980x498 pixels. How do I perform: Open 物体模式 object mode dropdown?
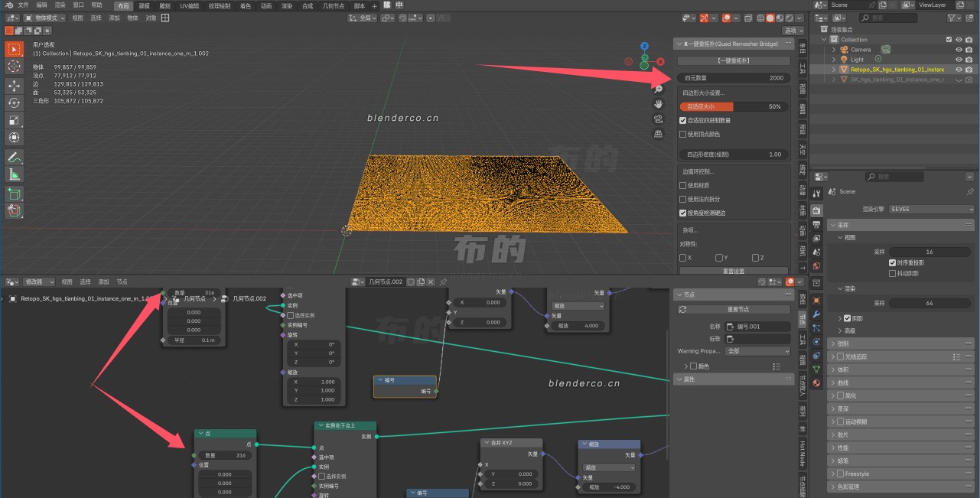(44, 18)
